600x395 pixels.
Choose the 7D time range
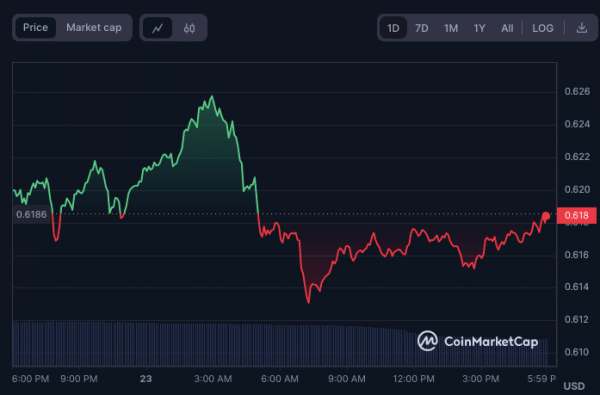pos(422,28)
